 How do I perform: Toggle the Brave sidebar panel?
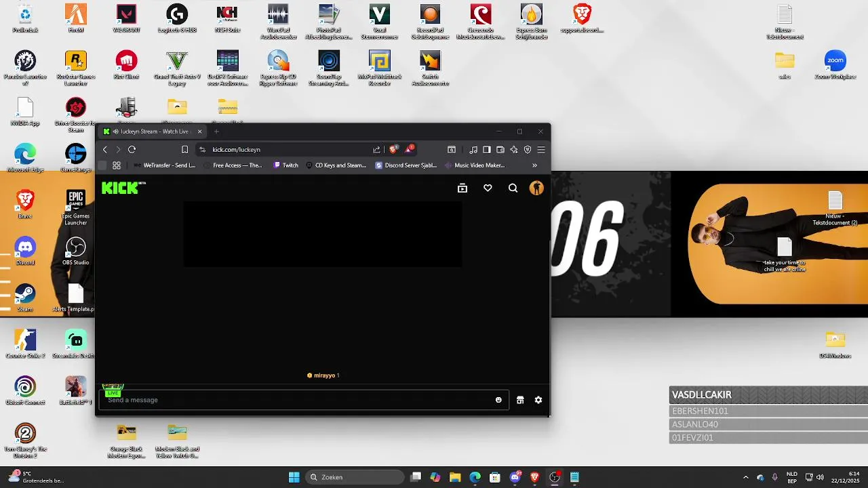[486, 150]
